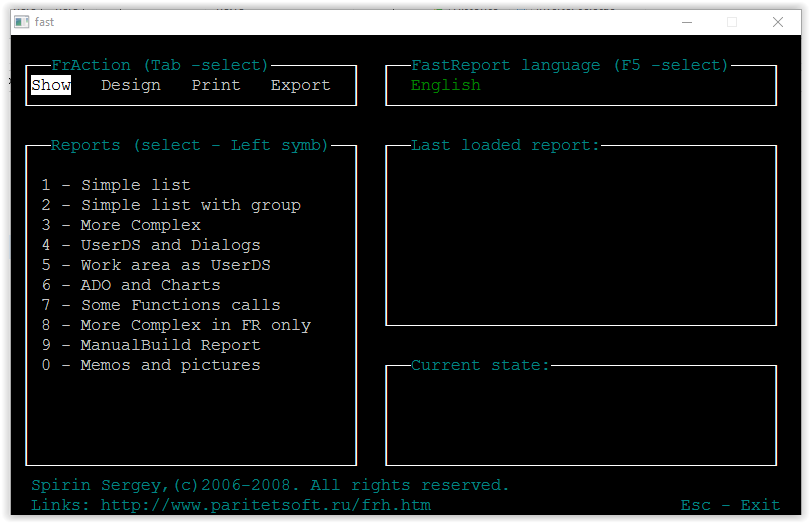Open report 2 Simple list with group
The width and height of the screenshot is (810, 523).
coord(171,205)
